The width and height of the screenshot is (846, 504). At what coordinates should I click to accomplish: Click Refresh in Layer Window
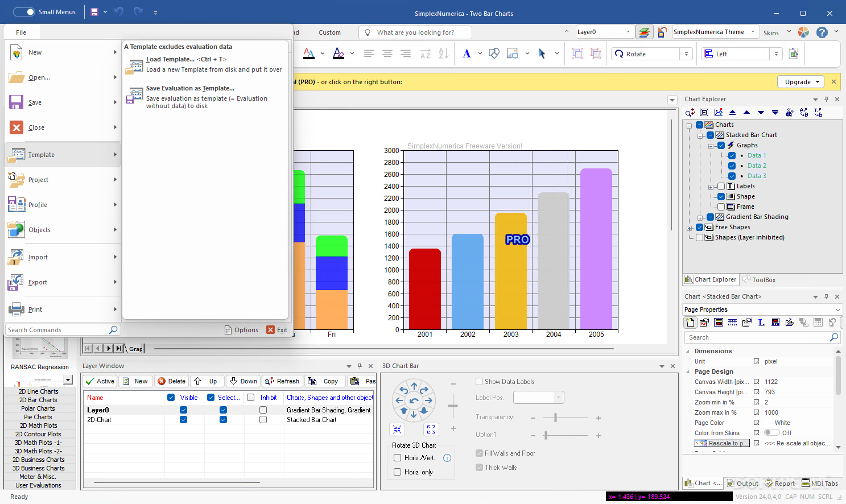coord(282,381)
